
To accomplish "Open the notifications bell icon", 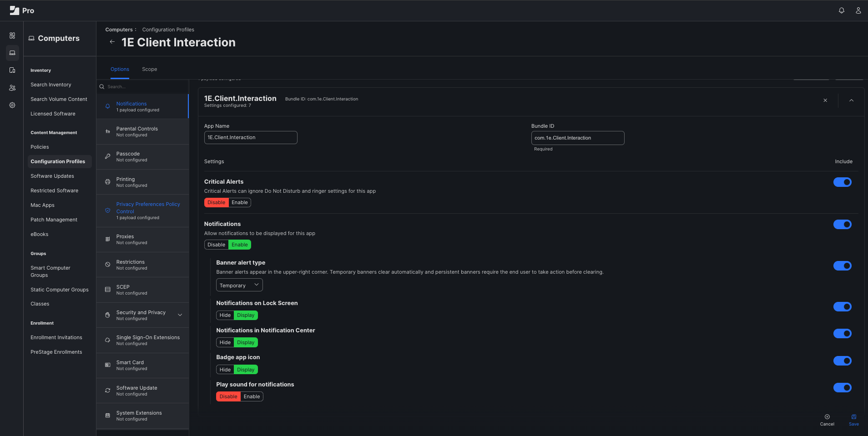I will 841,10.
